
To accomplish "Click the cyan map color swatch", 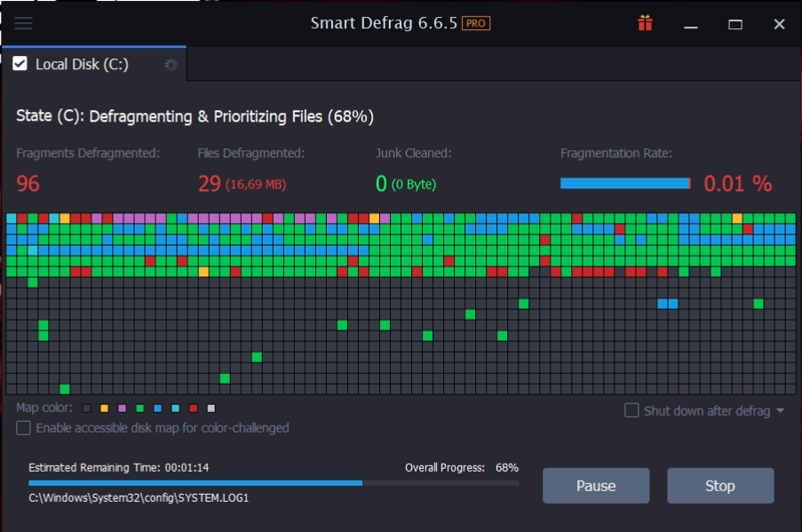I will 176,409.
